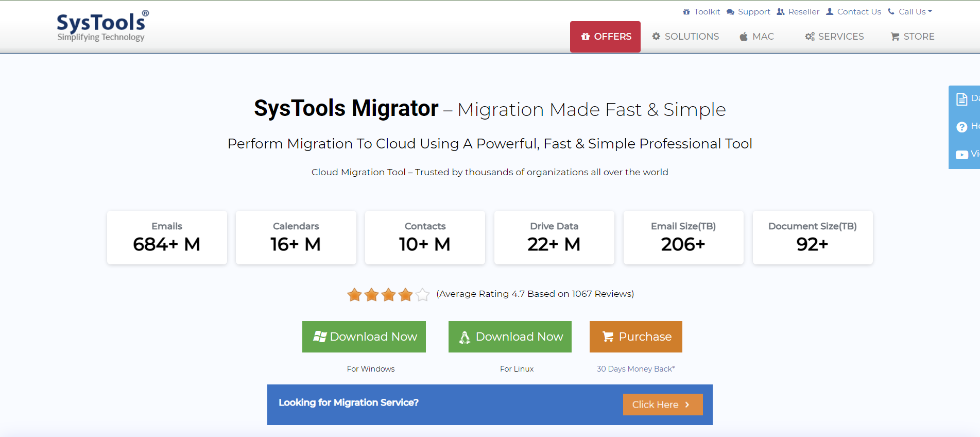Click the Support chat bubbles icon
The image size is (980, 437).
pyautogui.click(x=730, y=12)
